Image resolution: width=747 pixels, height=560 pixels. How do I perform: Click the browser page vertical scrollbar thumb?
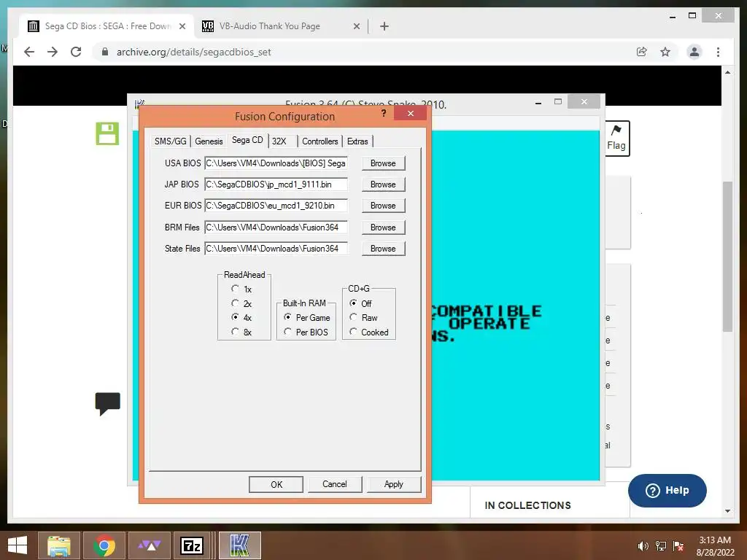727,256
